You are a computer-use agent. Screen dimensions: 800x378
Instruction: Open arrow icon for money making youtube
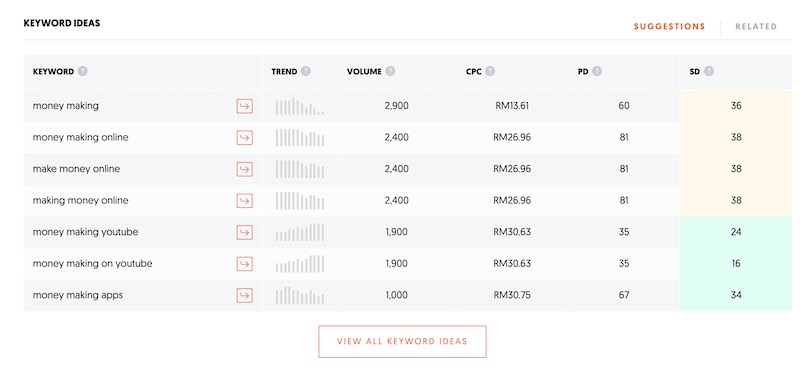click(x=244, y=233)
